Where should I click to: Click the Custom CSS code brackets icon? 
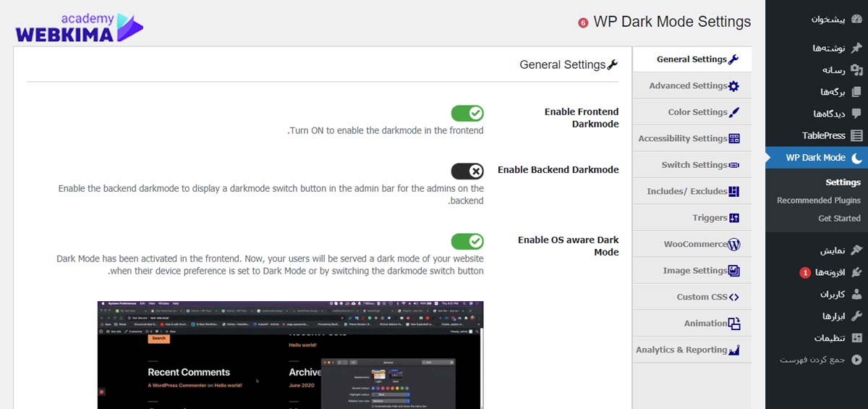pyautogui.click(x=734, y=298)
